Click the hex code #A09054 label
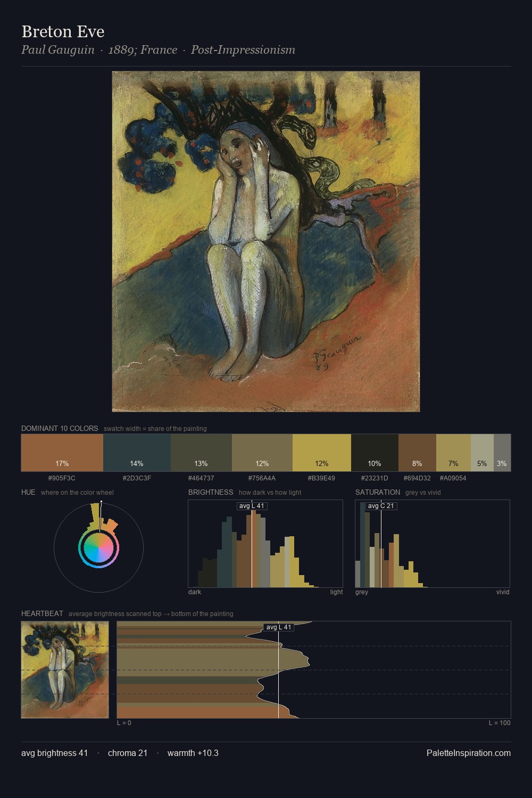Viewport: 532px width, 798px height. [x=453, y=478]
